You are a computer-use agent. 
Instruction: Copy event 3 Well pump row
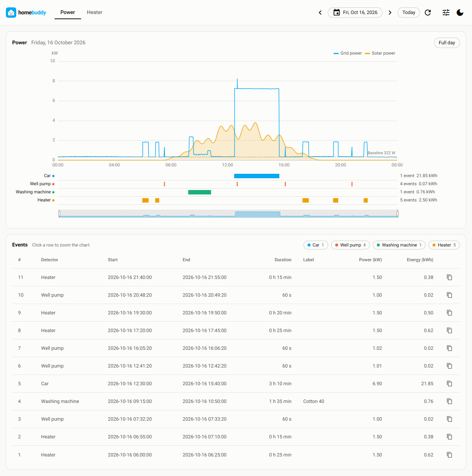[x=450, y=419]
